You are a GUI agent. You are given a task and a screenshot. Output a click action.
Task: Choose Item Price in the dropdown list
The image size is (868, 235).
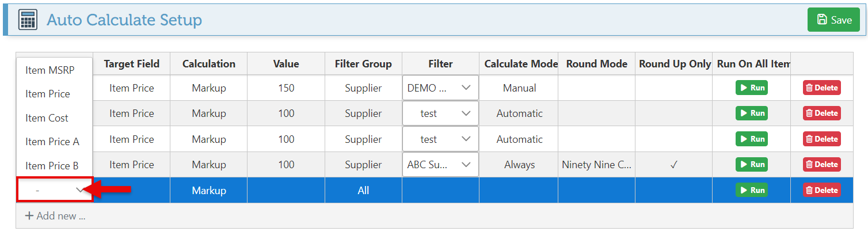click(x=48, y=94)
